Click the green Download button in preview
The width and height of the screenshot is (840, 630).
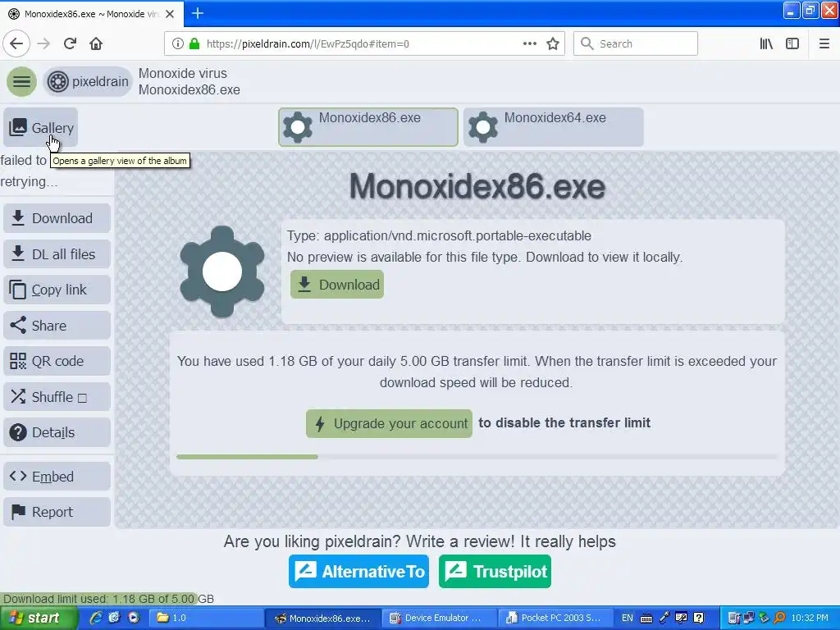(337, 285)
